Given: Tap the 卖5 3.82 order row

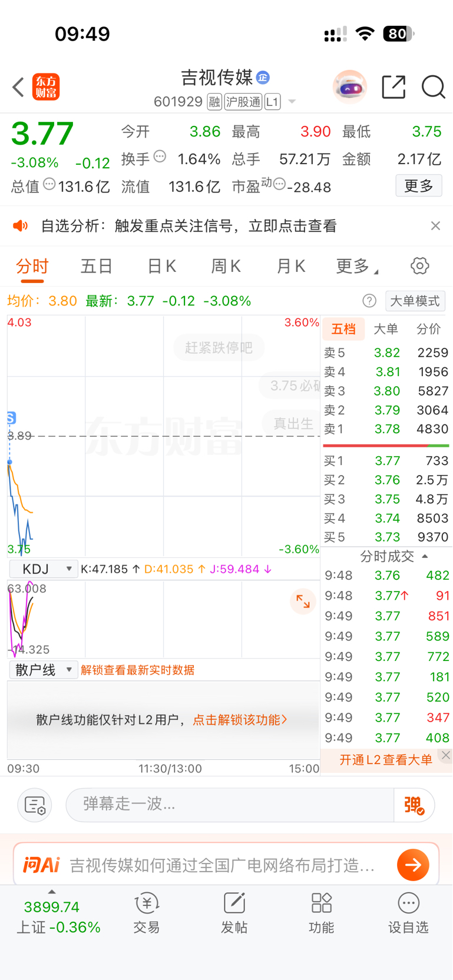Looking at the screenshot, I should click(x=386, y=353).
